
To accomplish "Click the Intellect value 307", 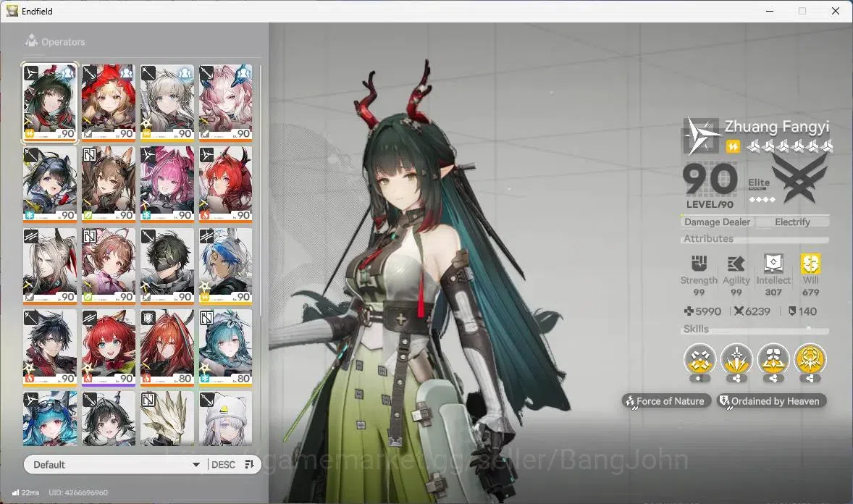I will [773, 293].
